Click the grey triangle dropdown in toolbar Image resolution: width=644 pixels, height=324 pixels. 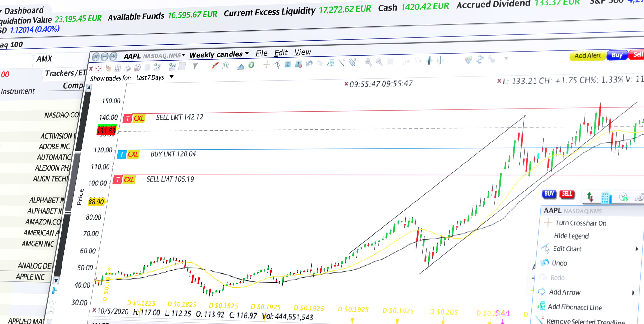(x=195, y=66)
